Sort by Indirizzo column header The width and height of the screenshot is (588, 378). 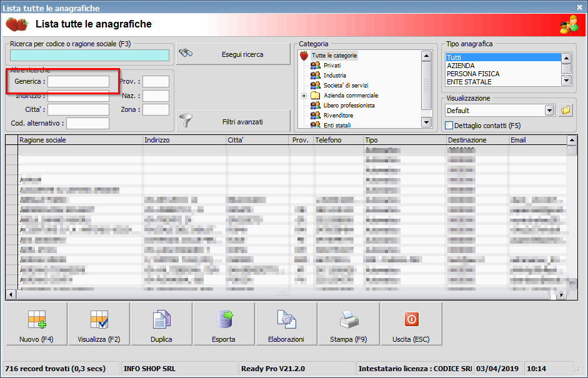click(184, 140)
